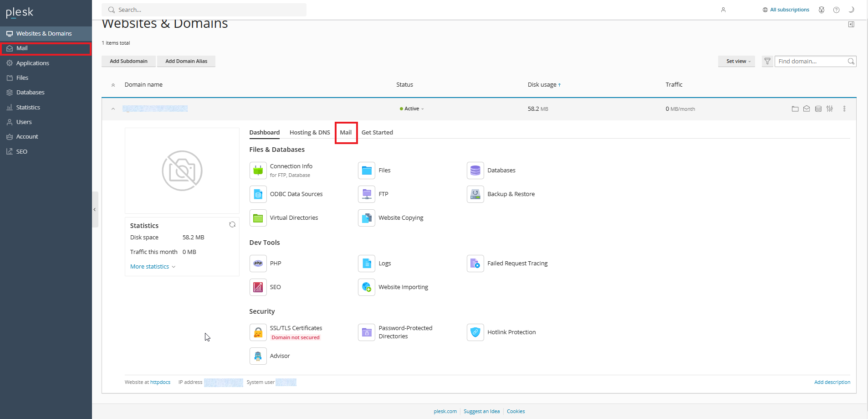
Task: Toggle the right sidebar panel icon
Action: [851, 25]
